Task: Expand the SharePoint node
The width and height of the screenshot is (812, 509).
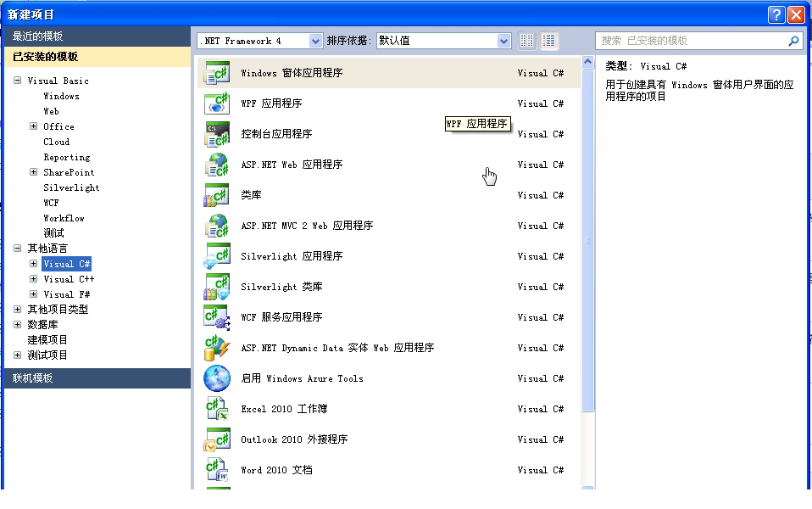Action: (33, 171)
